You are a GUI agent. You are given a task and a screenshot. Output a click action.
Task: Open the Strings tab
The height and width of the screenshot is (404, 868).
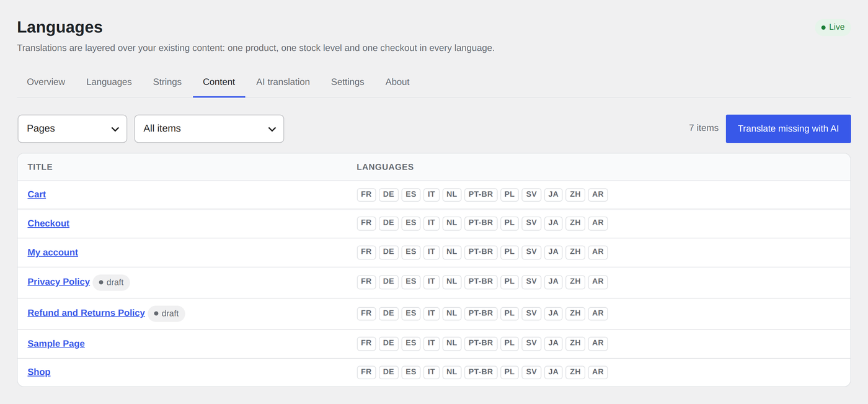[x=167, y=82]
